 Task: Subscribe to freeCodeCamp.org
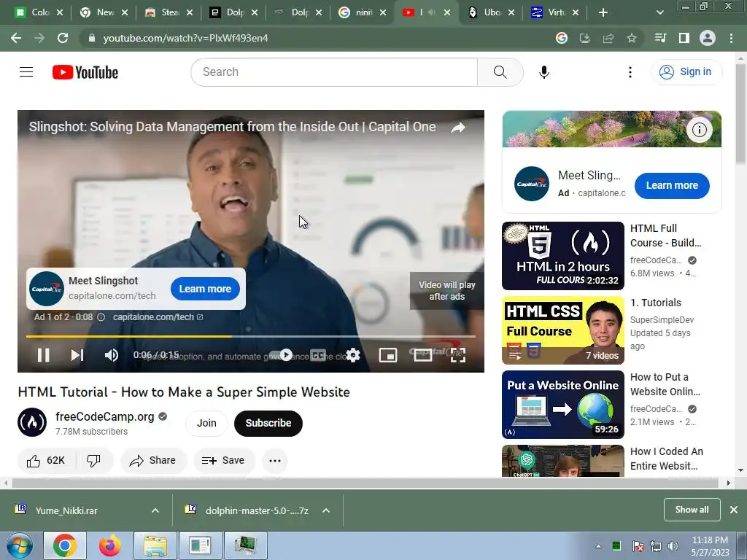pos(268,424)
